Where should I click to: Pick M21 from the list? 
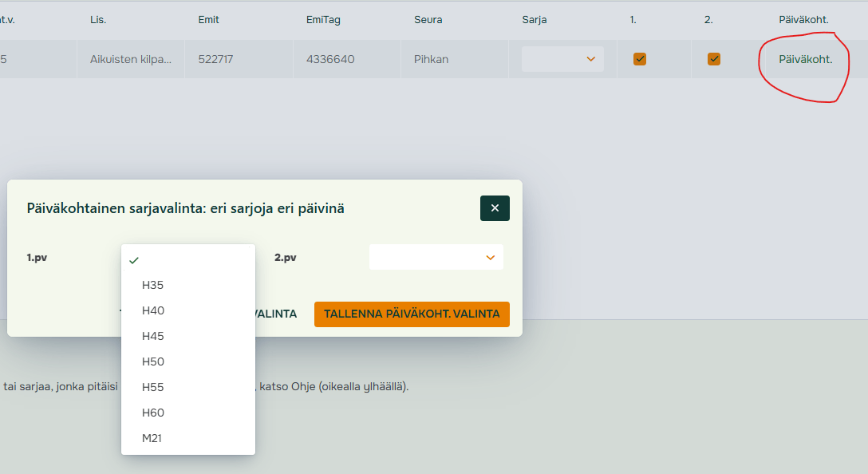(x=152, y=438)
